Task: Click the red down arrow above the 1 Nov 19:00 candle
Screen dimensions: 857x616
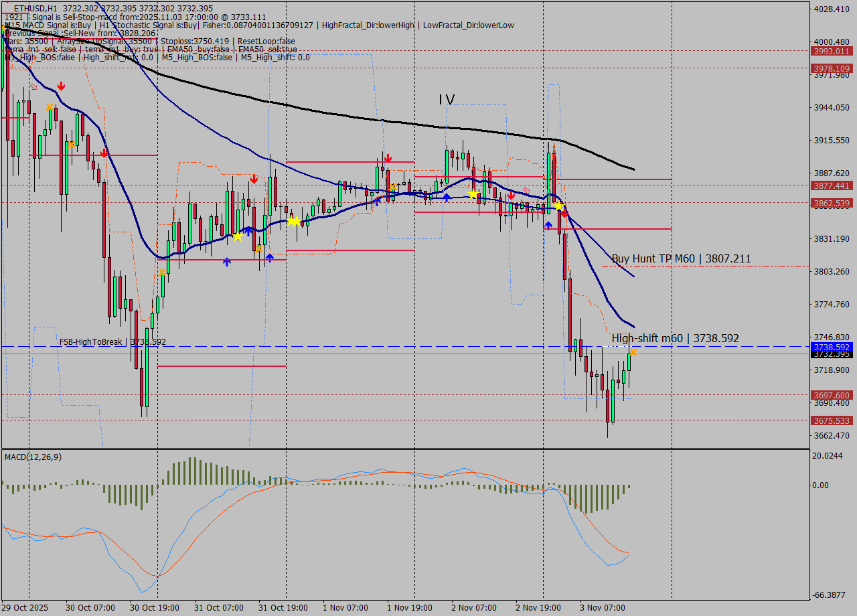Action: [388, 159]
